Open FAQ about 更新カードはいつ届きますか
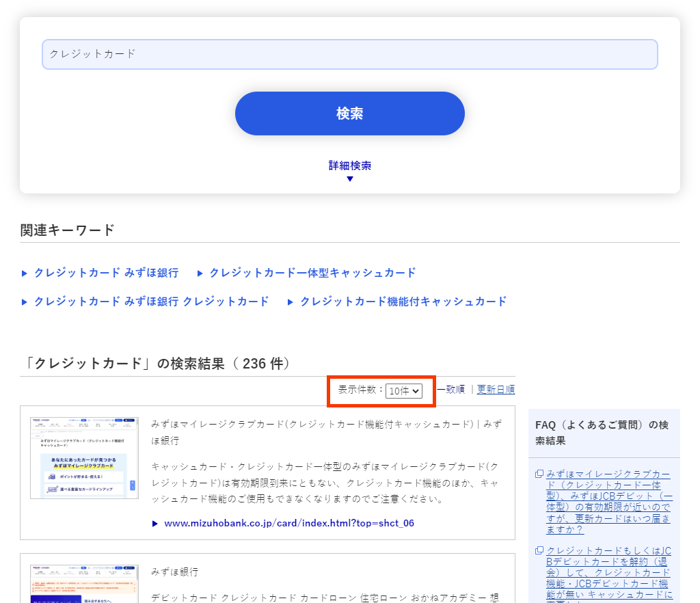Image resolution: width=700 pixels, height=603 pixels. click(x=609, y=502)
